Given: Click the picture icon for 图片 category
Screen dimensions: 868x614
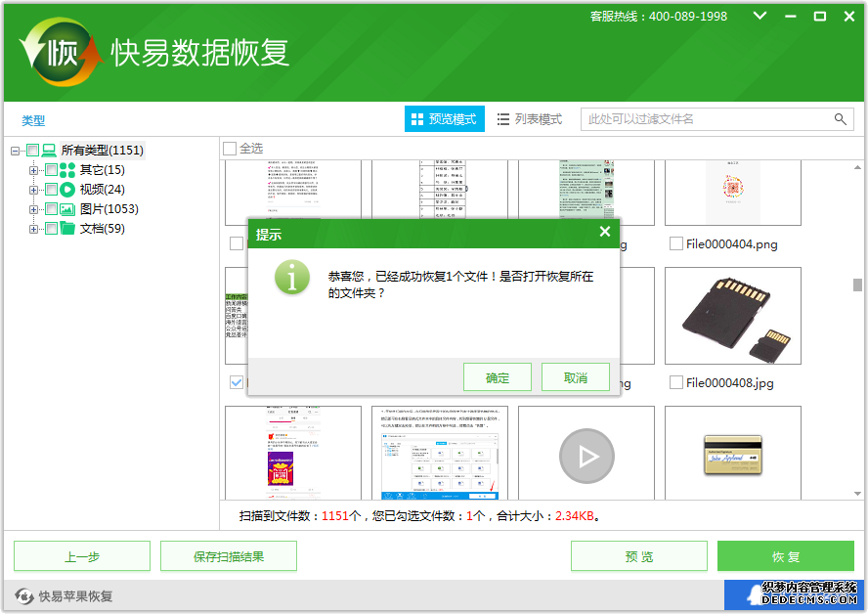Looking at the screenshot, I should 67,209.
